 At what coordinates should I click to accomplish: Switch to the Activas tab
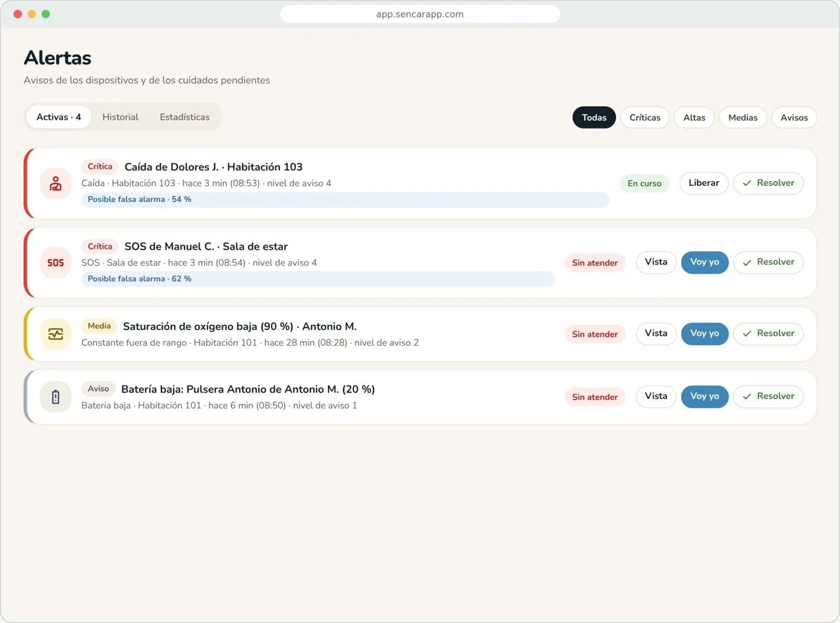pyautogui.click(x=59, y=117)
